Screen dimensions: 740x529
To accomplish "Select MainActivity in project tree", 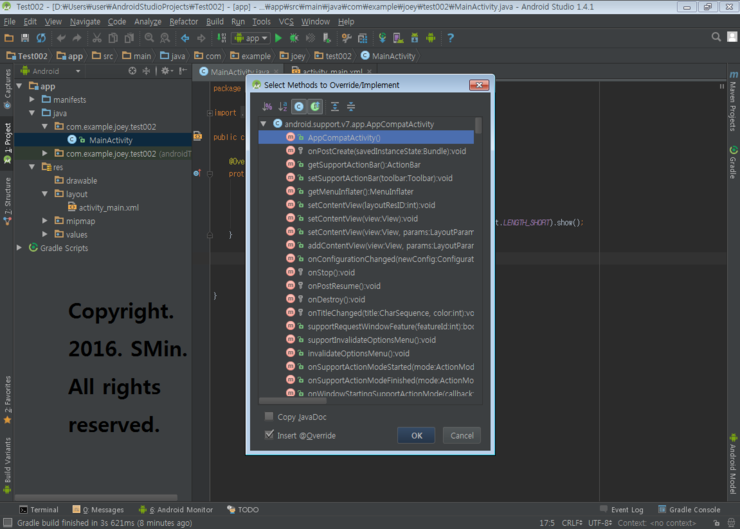I will point(103,140).
